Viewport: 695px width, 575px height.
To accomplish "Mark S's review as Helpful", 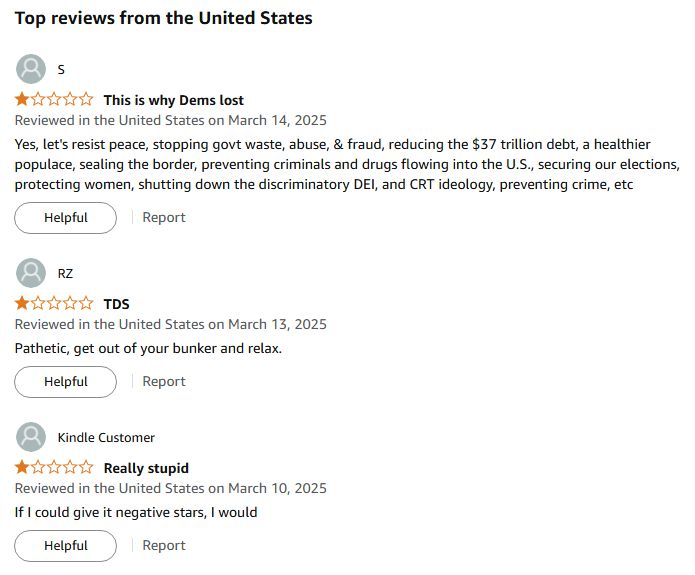I will point(66,218).
